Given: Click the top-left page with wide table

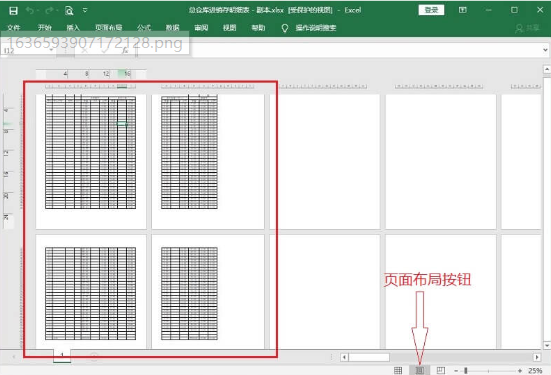Looking at the screenshot, I should click(x=91, y=152).
